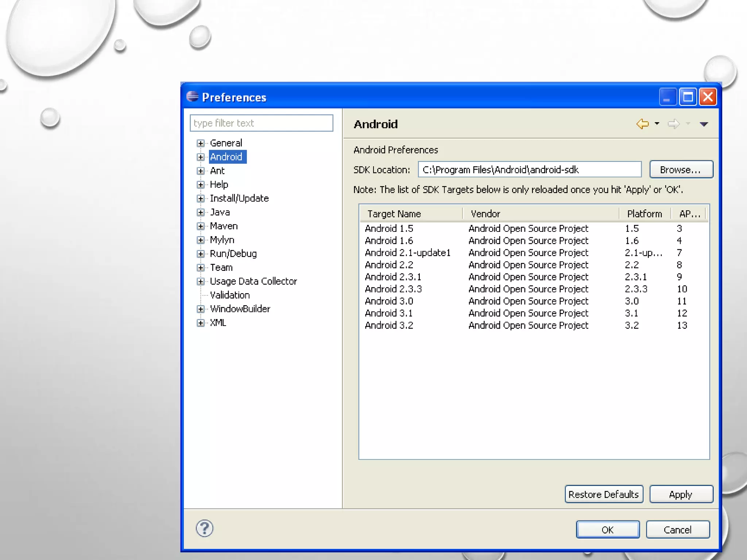
Task: Select Install/Update in the tree
Action: (x=239, y=198)
